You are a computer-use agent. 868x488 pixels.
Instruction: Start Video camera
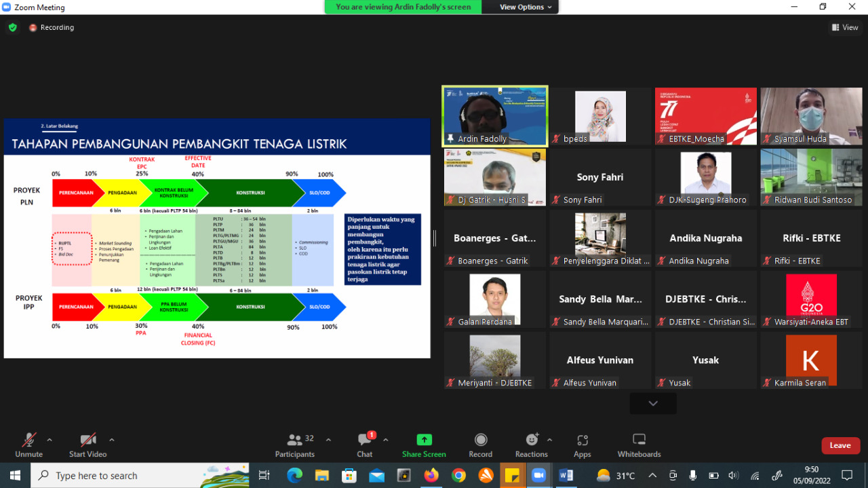88,445
